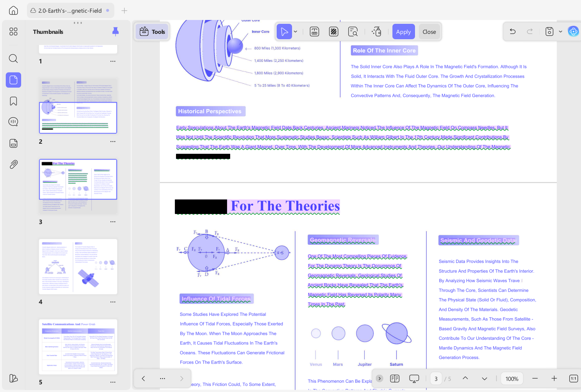Click the 'Geomagnetic Reversals' heading
This screenshot has width=581, height=392.
point(343,240)
